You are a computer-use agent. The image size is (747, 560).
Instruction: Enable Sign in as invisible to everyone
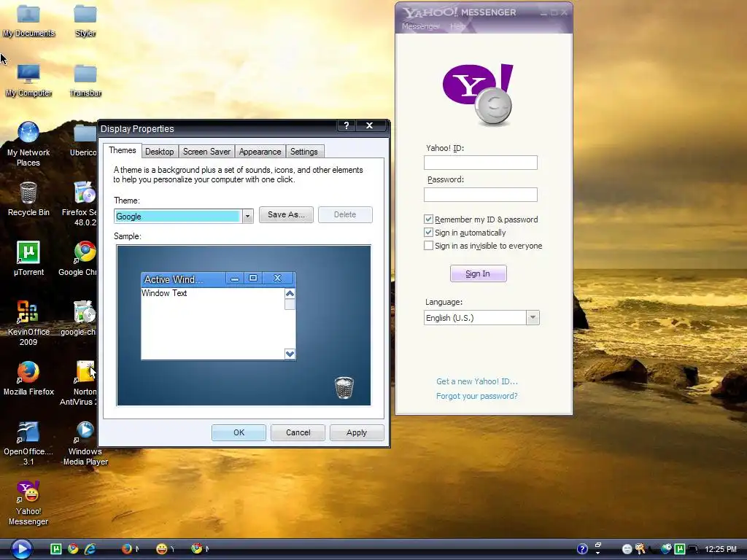tap(428, 246)
